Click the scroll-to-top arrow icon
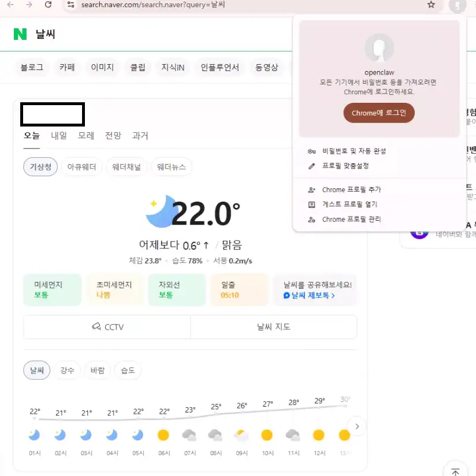Screen dimensions: 476x476 point(455,472)
